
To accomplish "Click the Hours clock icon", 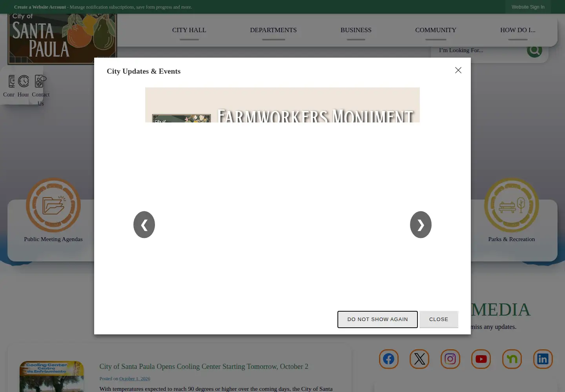I will click(24, 81).
